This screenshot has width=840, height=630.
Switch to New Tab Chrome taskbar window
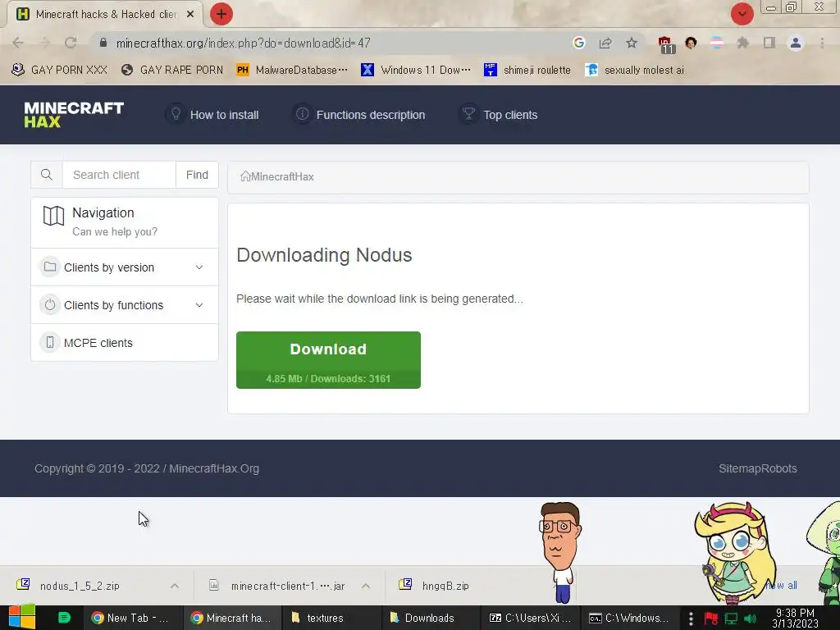click(132, 618)
